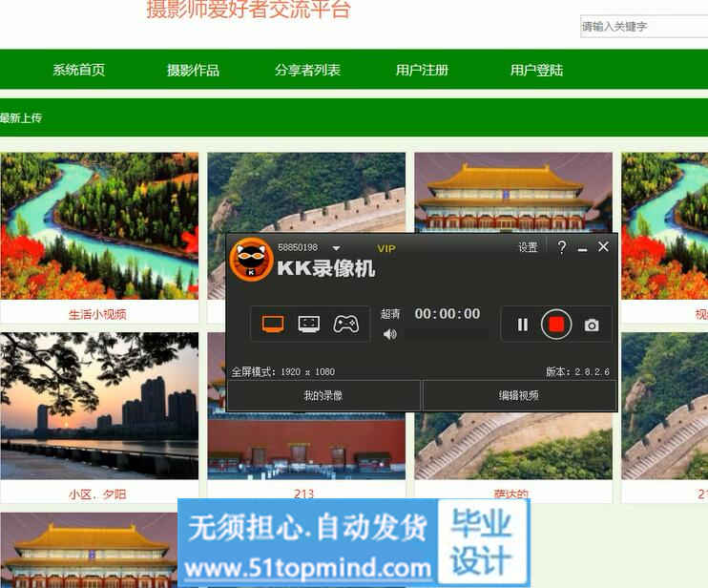
Task: Go to 系统首页 in navigation
Action: coord(78,70)
